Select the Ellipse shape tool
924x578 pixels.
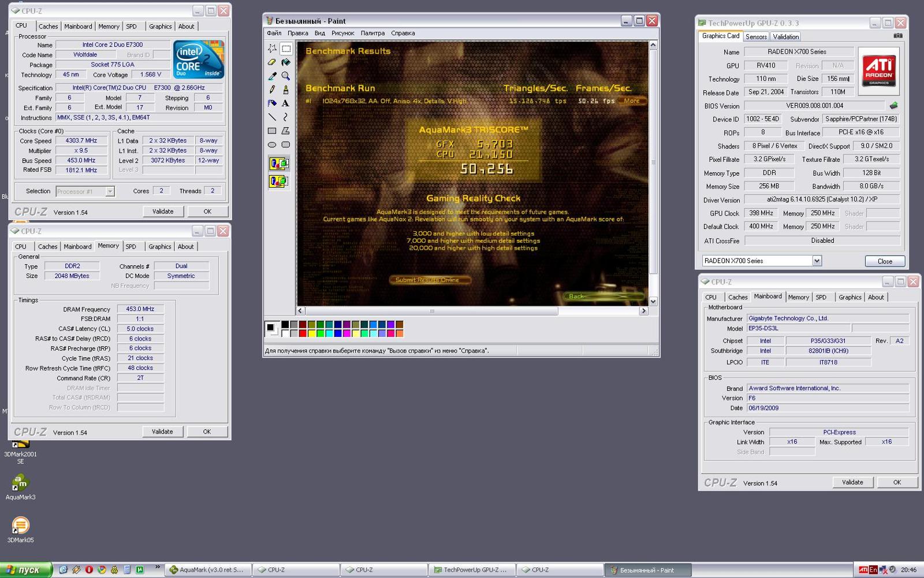point(272,144)
